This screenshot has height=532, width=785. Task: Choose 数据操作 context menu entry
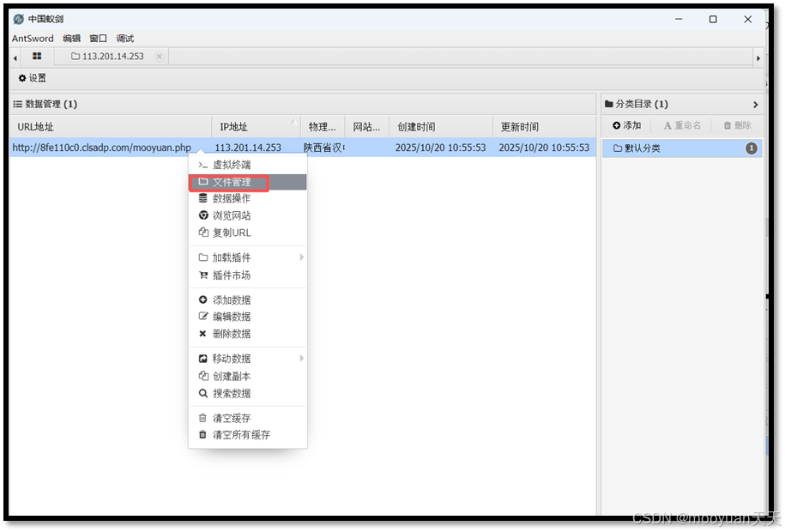(248, 199)
